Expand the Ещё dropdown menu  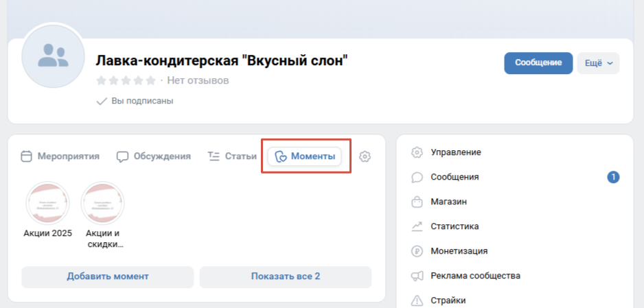coord(598,62)
